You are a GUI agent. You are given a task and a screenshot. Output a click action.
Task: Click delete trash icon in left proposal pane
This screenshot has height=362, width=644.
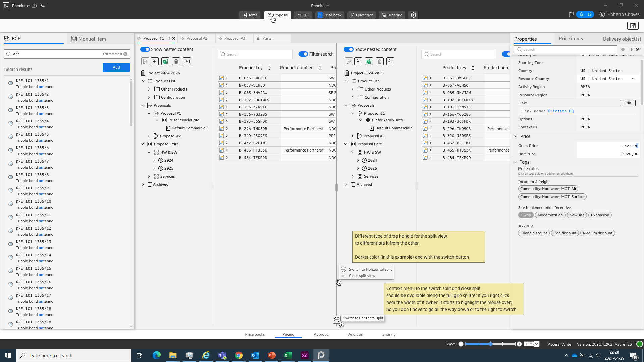(x=176, y=61)
